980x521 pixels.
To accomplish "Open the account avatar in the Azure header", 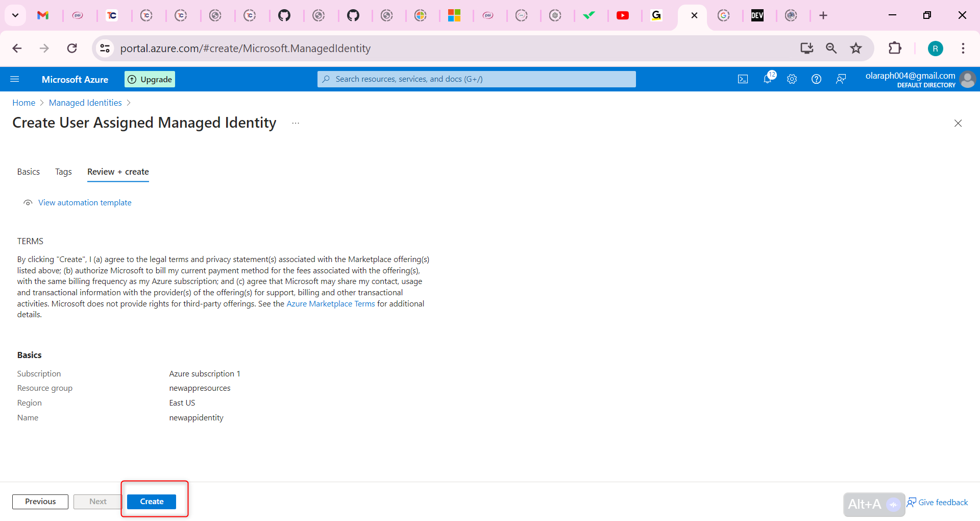I will 968,79.
